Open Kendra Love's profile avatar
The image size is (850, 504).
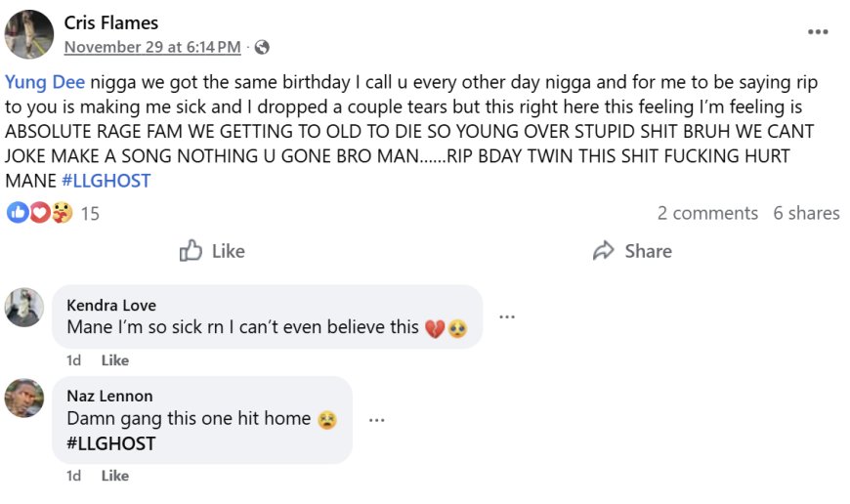tap(24, 307)
